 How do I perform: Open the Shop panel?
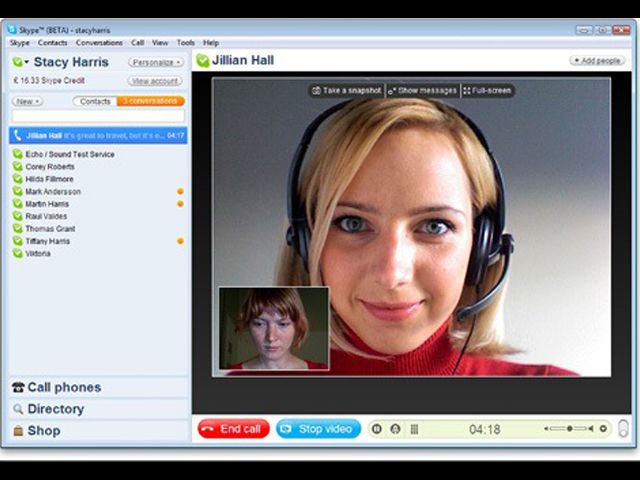point(98,431)
